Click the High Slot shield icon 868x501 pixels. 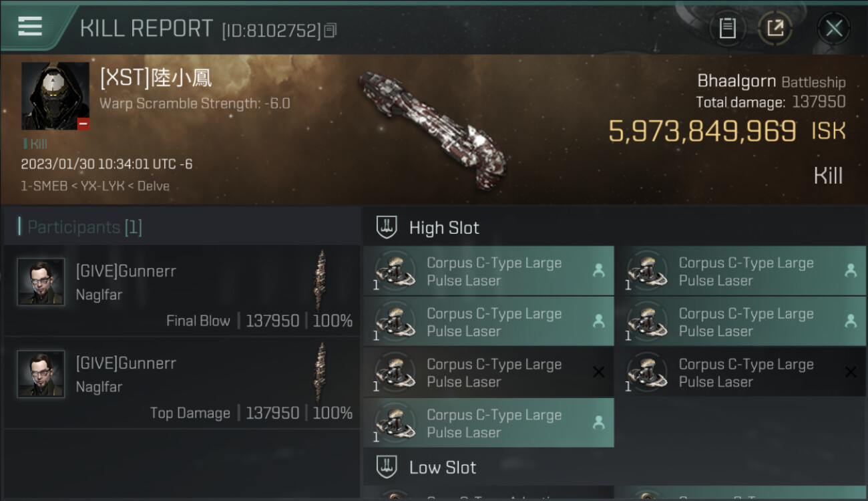click(x=387, y=227)
